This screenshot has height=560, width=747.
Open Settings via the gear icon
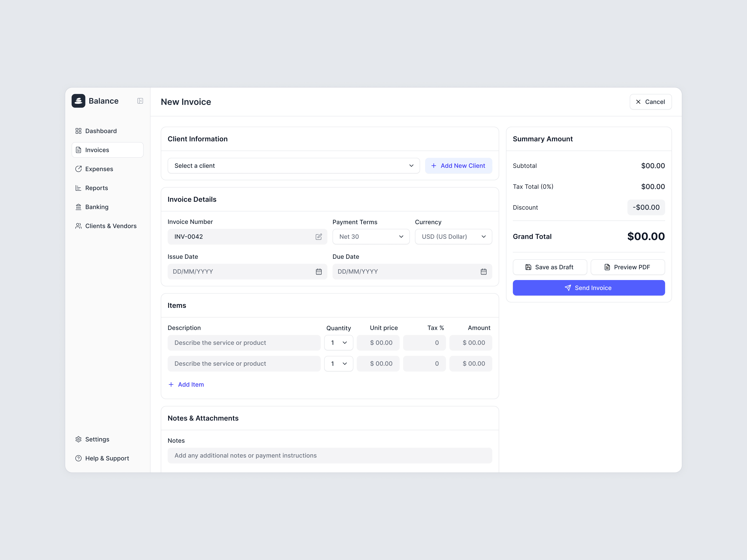(x=78, y=439)
